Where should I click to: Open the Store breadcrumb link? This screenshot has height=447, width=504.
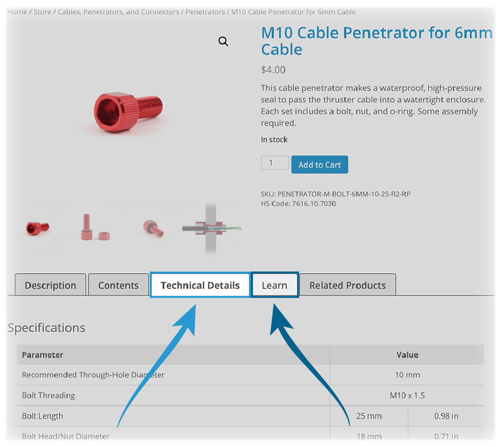(x=42, y=12)
